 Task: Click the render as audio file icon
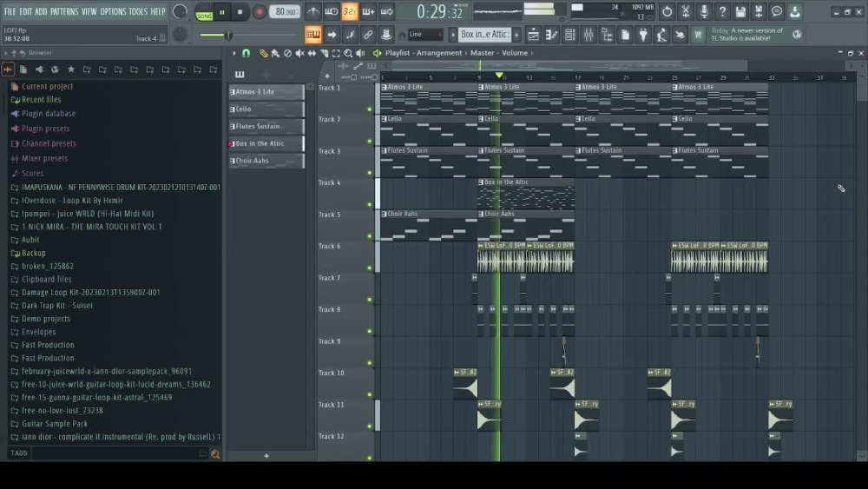[x=759, y=11]
